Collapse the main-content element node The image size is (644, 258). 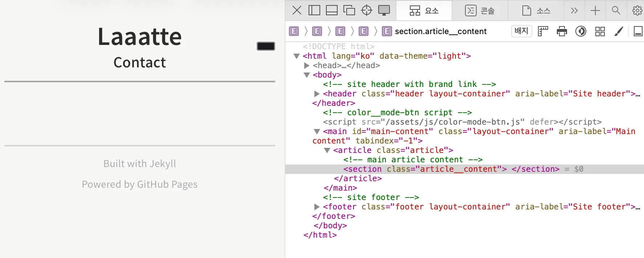(317, 132)
